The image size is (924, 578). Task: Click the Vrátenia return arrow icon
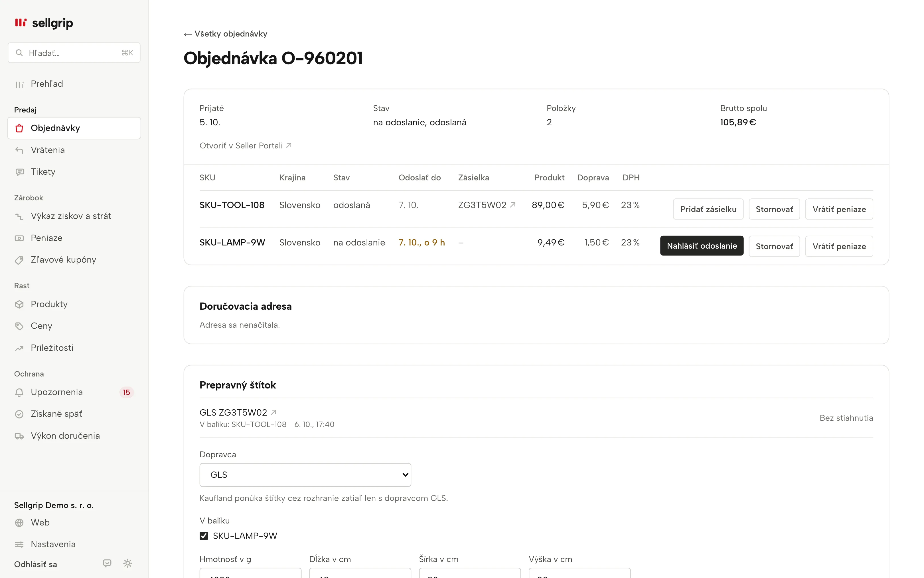(19, 150)
